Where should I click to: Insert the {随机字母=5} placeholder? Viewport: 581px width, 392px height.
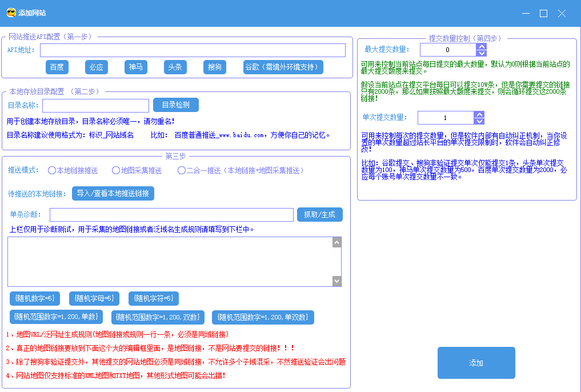(x=94, y=299)
